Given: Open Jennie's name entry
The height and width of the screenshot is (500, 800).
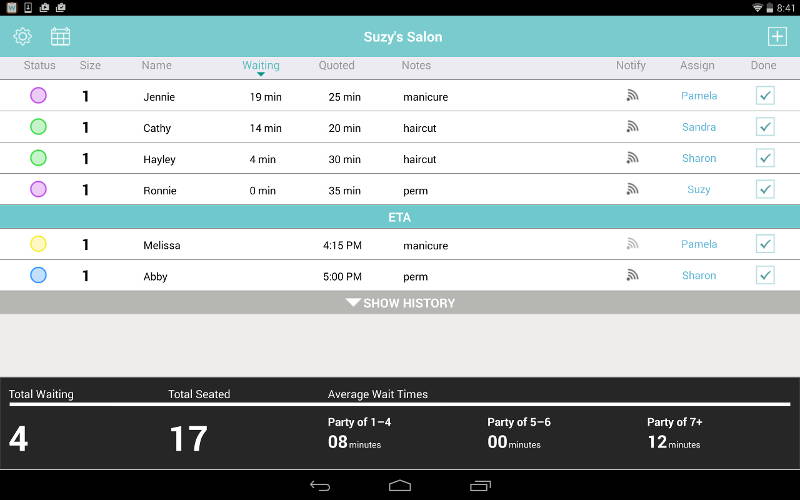Looking at the screenshot, I should tap(159, 97).
